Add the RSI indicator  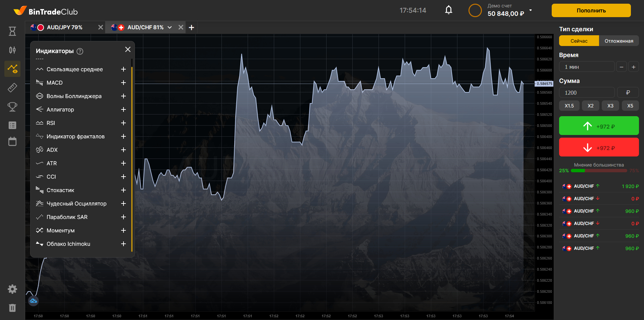tap(123, 123)
